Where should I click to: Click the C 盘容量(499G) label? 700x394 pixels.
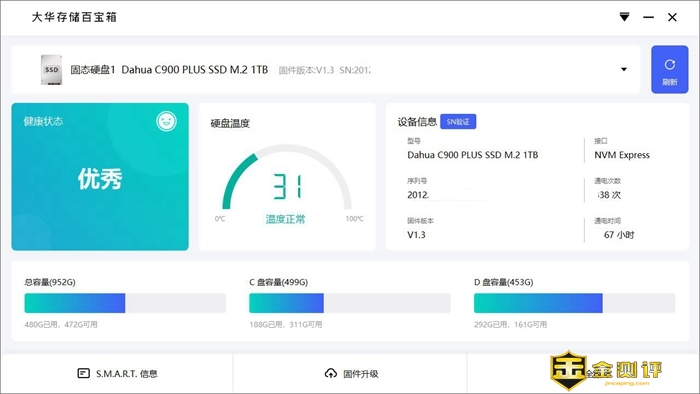(x=279, y=282)
